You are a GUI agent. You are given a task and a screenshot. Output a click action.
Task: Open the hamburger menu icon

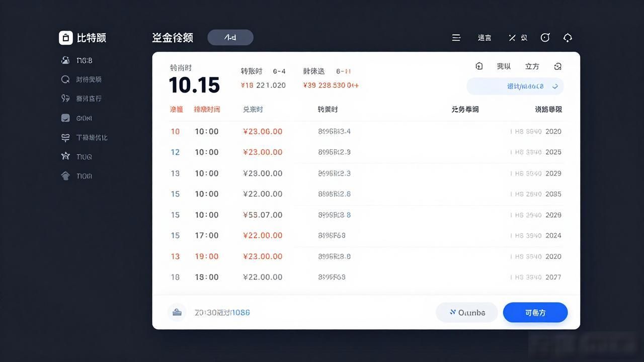[456, 38]
